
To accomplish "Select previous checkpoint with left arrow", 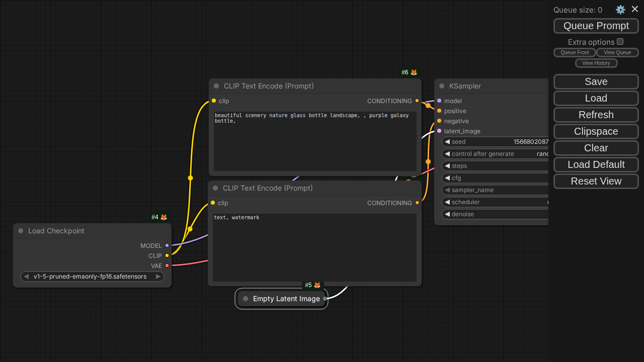I will click(26, 277).
